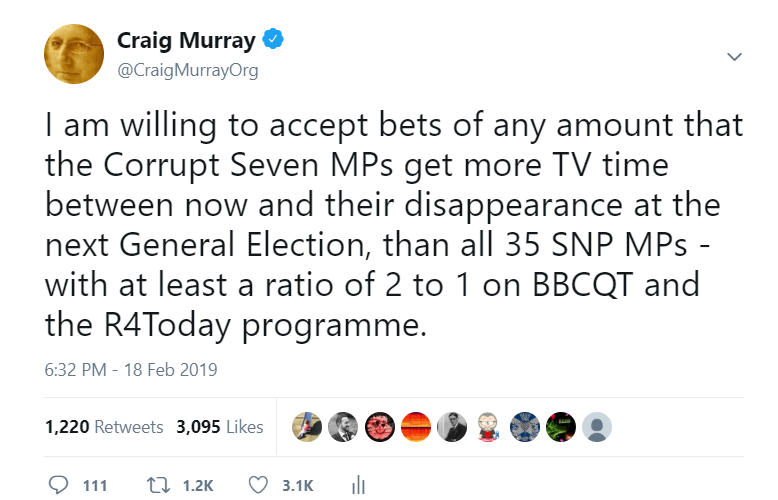View the 3,095 Likes list
Image resolution: width=778 pixels, height=500 pixels.
click(x=219, y=426)
